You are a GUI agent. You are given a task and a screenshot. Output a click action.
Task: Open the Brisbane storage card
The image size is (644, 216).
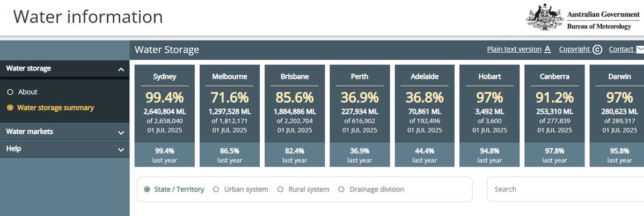coord(295,117)
